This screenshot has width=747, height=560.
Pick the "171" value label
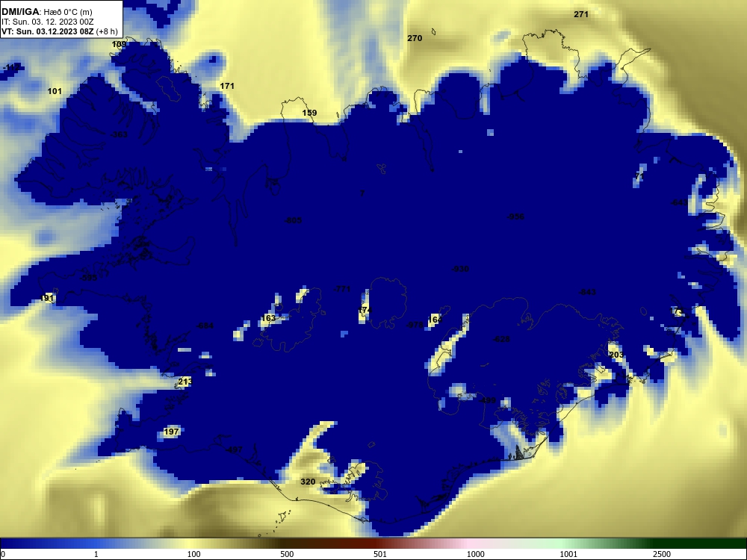[227, 86]
